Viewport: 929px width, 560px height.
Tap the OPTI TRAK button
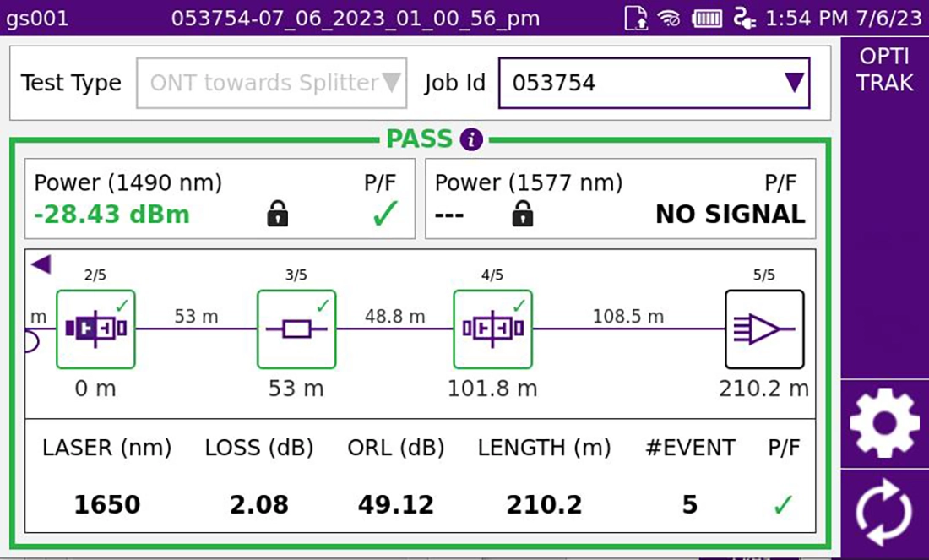tap(884, 70)
